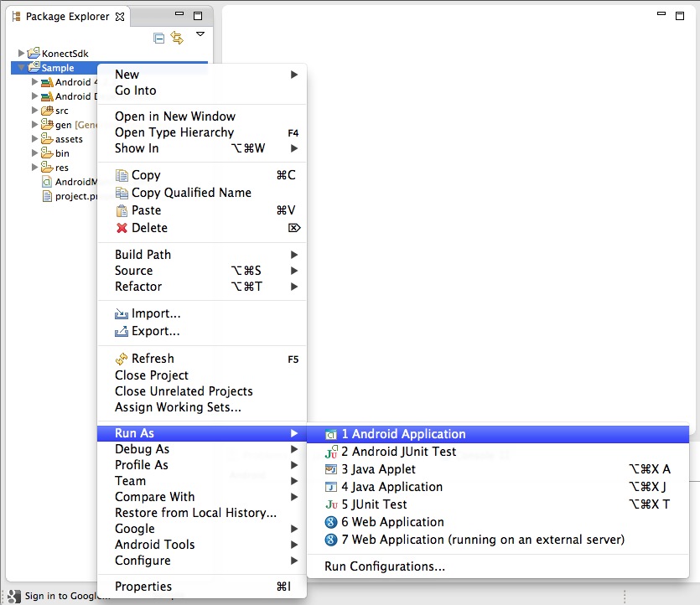Open the Configure submenu
This screenshot has width=700, height=605.
202,561
